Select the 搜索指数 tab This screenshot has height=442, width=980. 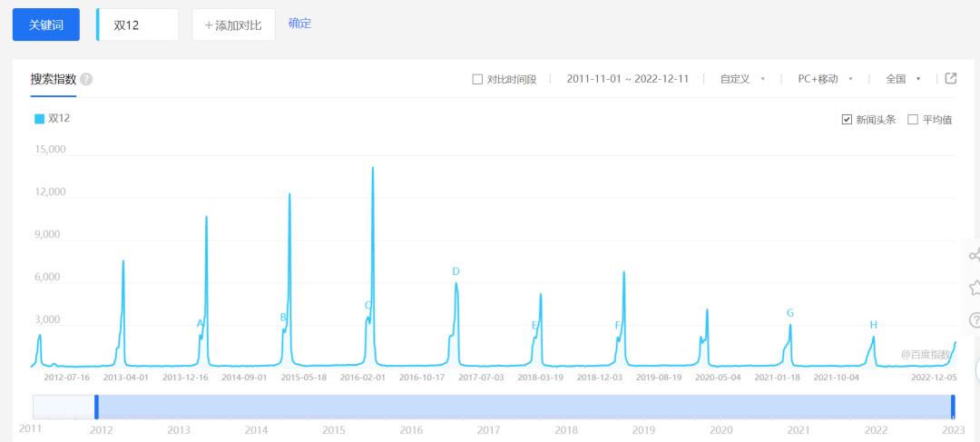tap(54, 79)
